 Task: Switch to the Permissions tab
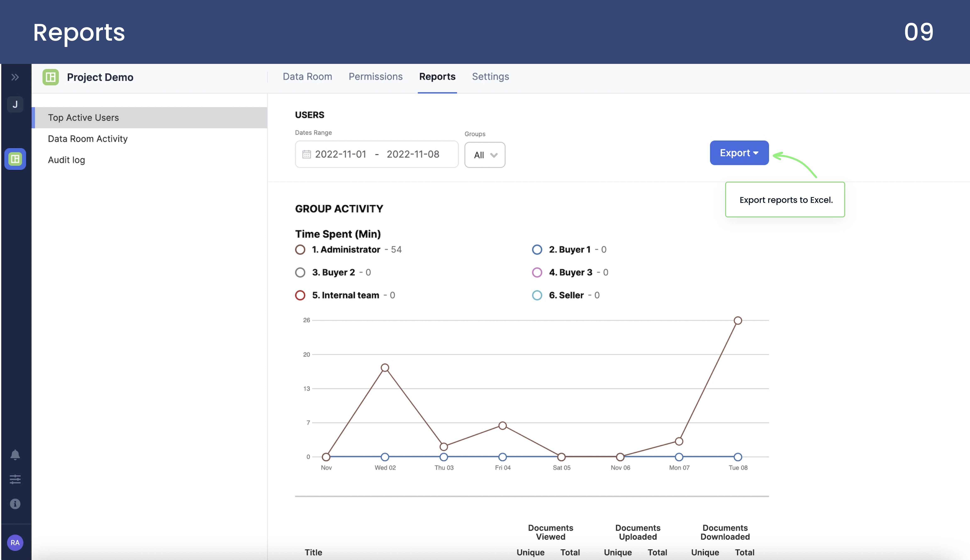coord(375,77)
